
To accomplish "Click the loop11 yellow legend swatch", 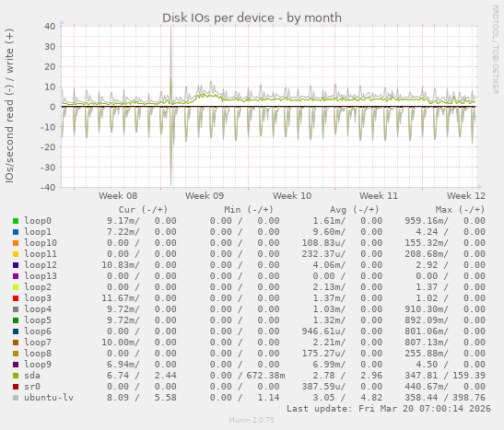I will tap(16, 254).
